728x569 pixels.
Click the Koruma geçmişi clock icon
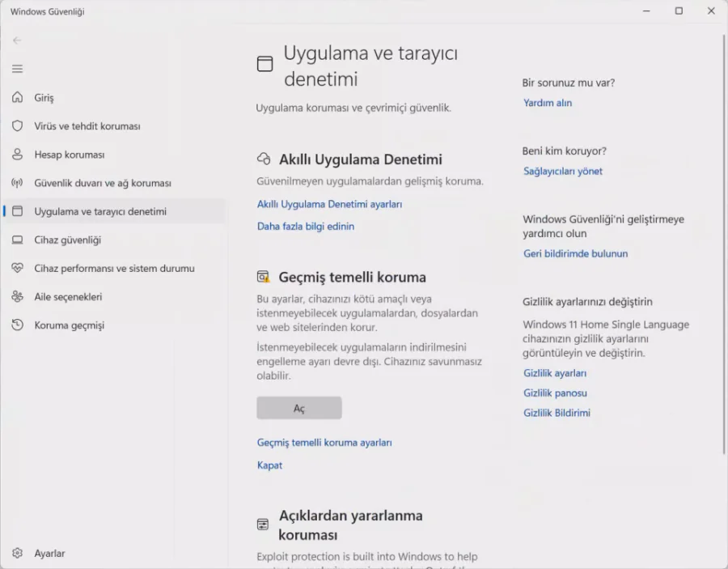pyautogui.click(x=18, y=325)
